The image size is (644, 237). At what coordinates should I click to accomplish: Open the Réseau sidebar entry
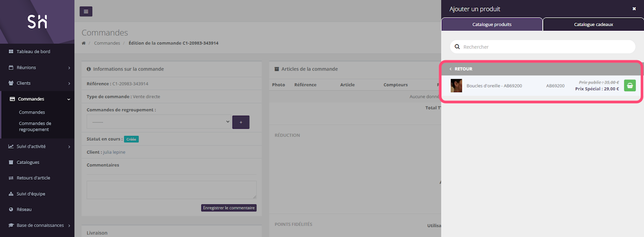pyautogui.click(x=25, y=209)
